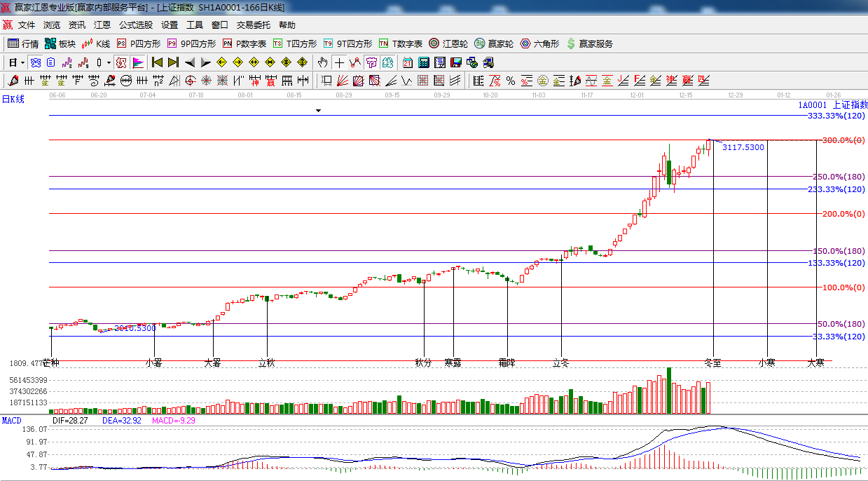The image size is (868, 481).
Task: Expand the candlestick type dropdown arrow
Action: [x=109, y=62]
